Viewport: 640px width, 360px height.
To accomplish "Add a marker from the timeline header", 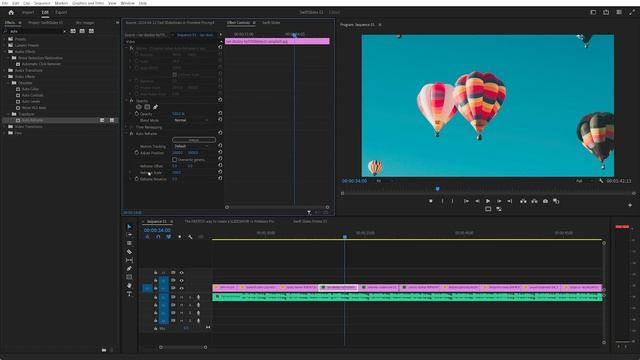I will tap(180, 237).
